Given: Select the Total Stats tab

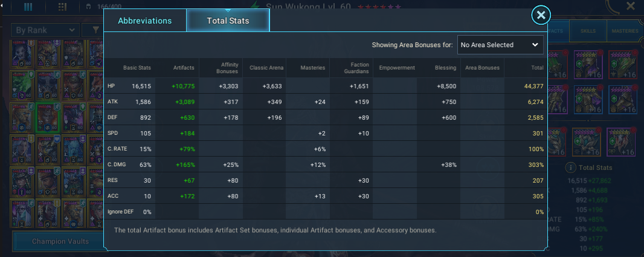Looking at the screenshot, I should (228, 21).
